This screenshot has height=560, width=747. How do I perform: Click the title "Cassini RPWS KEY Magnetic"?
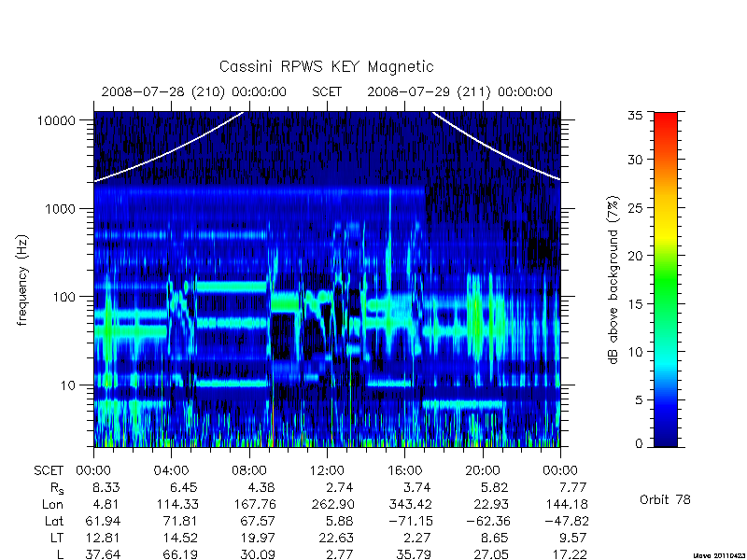click(326, 66)
